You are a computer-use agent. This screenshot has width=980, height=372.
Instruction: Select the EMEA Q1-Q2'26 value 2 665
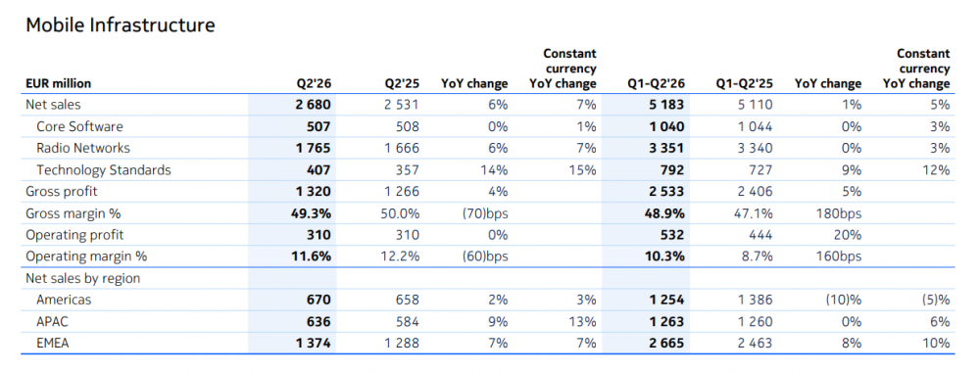[x=666, y=344]
